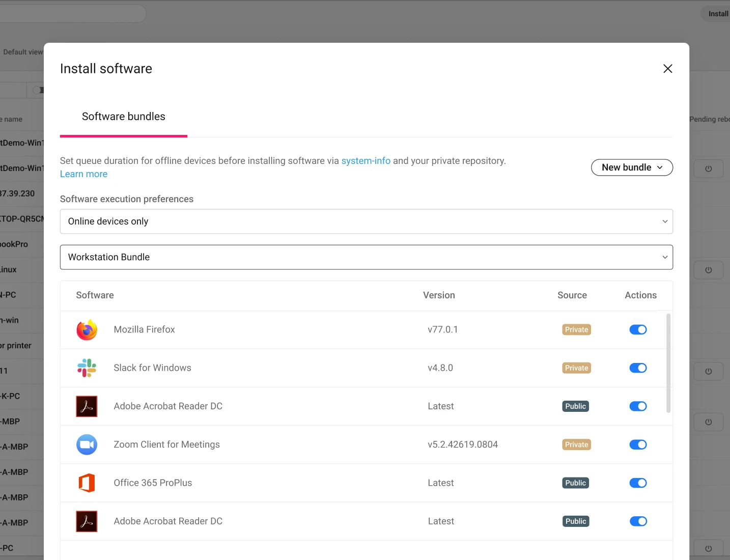Click the Zoom Client for Meetings name

[x=166, y=444]
